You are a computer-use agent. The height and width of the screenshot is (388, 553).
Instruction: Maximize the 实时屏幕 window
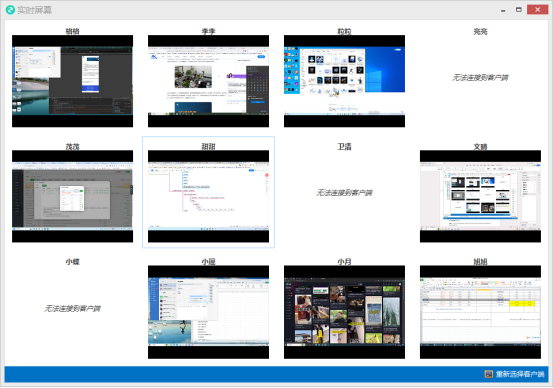[x=518, y=10]
